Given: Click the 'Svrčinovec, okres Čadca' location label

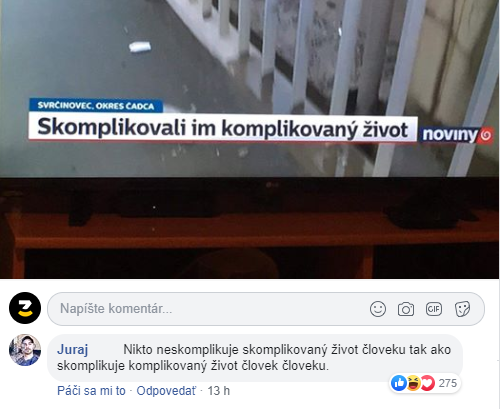Looking at the screenshot, I should [x=96, y=106].
